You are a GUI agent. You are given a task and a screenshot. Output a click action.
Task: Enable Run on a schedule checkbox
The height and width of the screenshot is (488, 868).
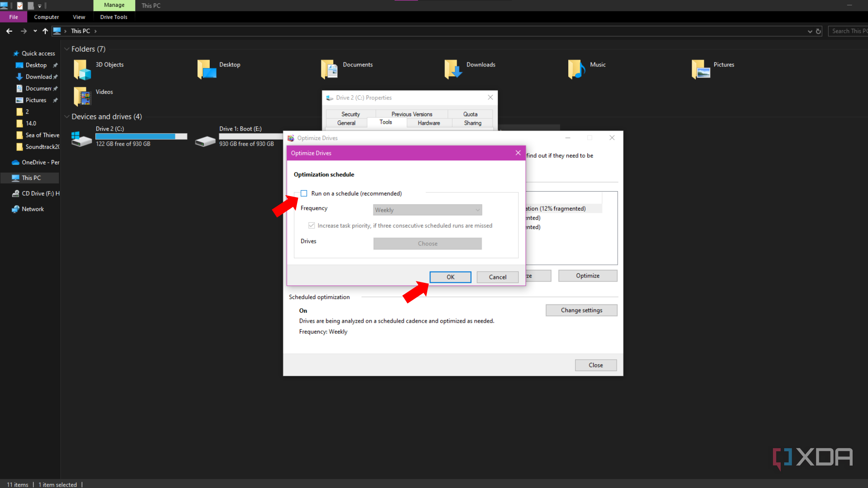303,193
